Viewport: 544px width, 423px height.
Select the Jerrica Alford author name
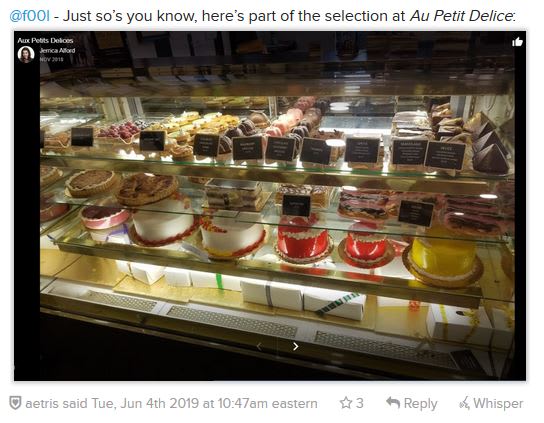tap(57, 50)
